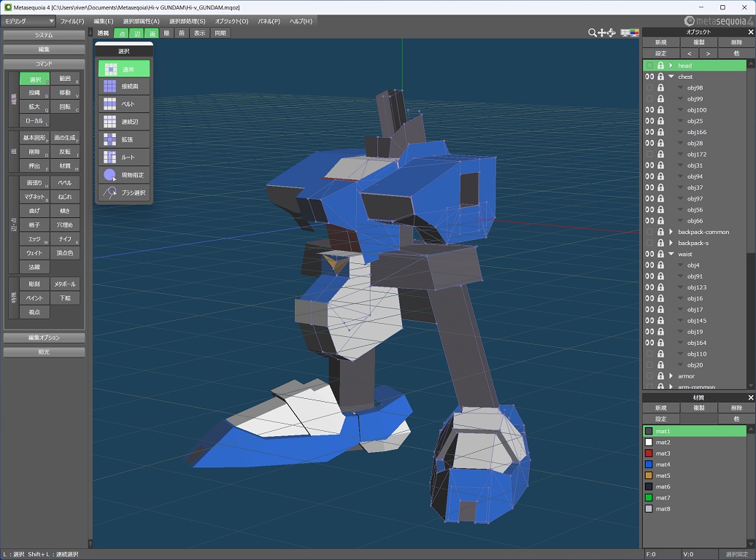
Task: Hide the waist object eye toggle
Action: [649, 254]
